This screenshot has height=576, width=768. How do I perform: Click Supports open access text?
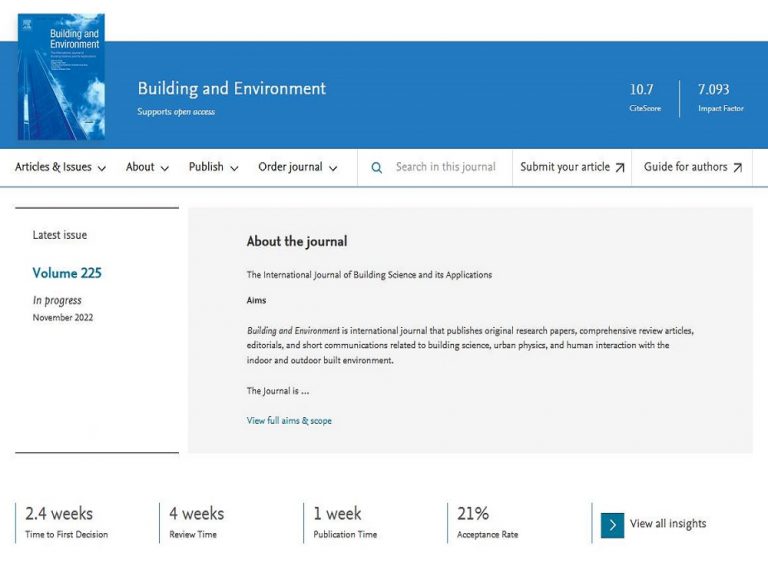[x=176, y=112]
